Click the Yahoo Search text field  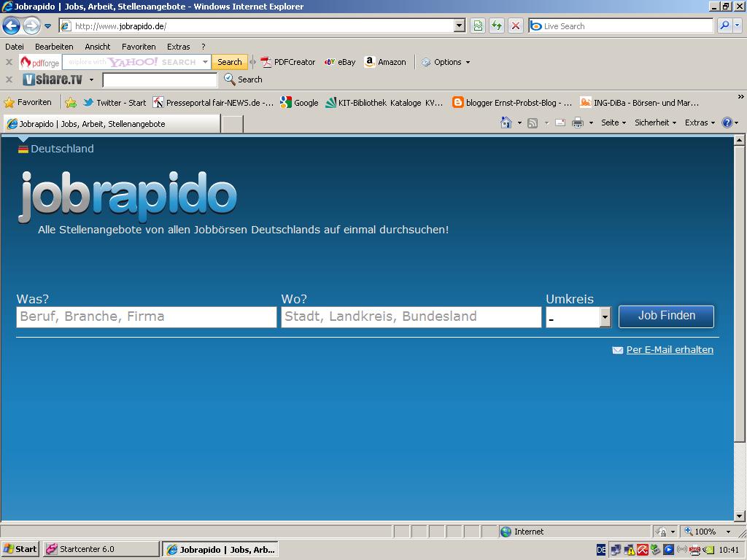[x=133, y=62]
